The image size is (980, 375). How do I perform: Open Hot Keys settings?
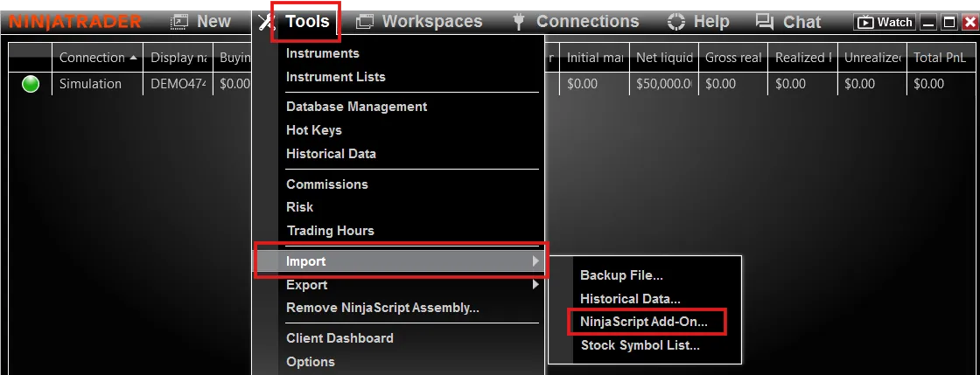314,130
